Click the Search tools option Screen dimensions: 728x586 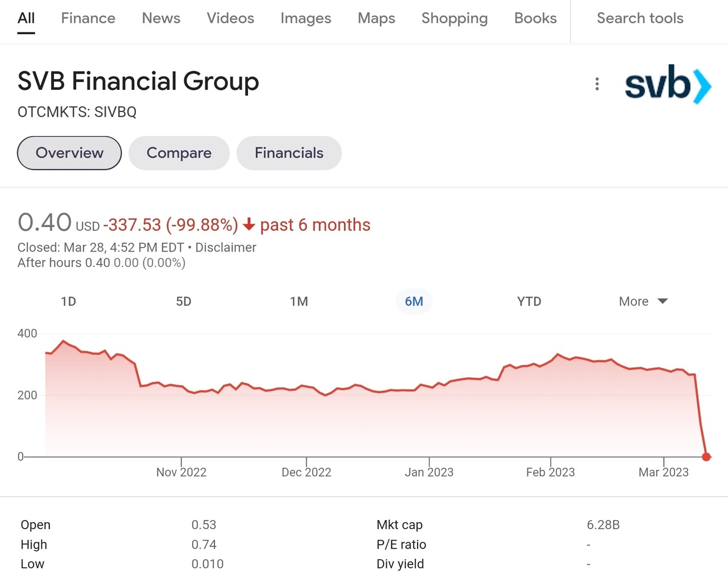coord(640,18)
